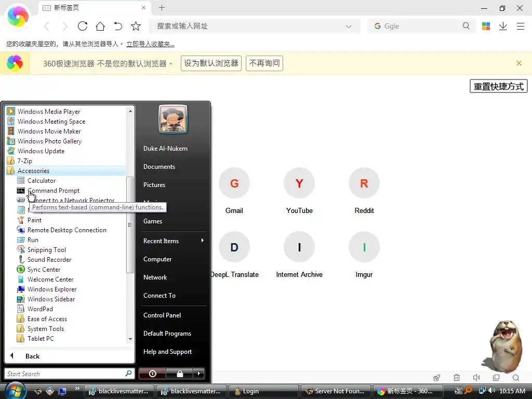Click the speaker mute icon in browser status bar
Viewport: 532px width, 399px height.
(x=476, y=378)
